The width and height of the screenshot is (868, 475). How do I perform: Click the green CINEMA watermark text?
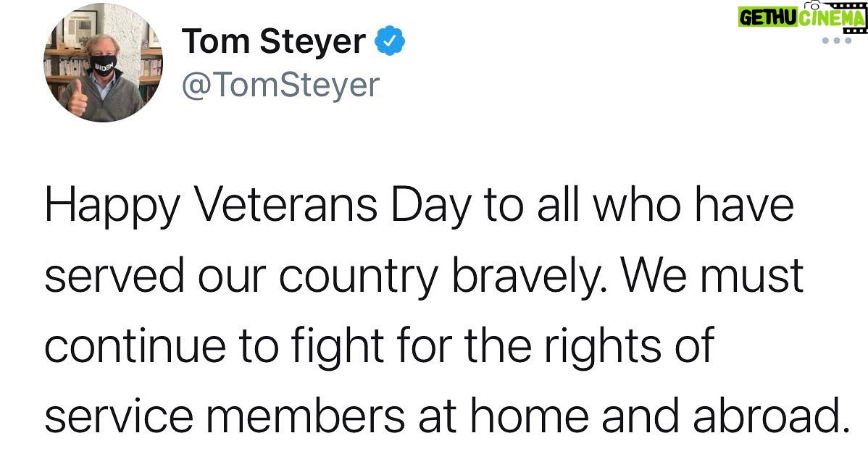(831, 18)
